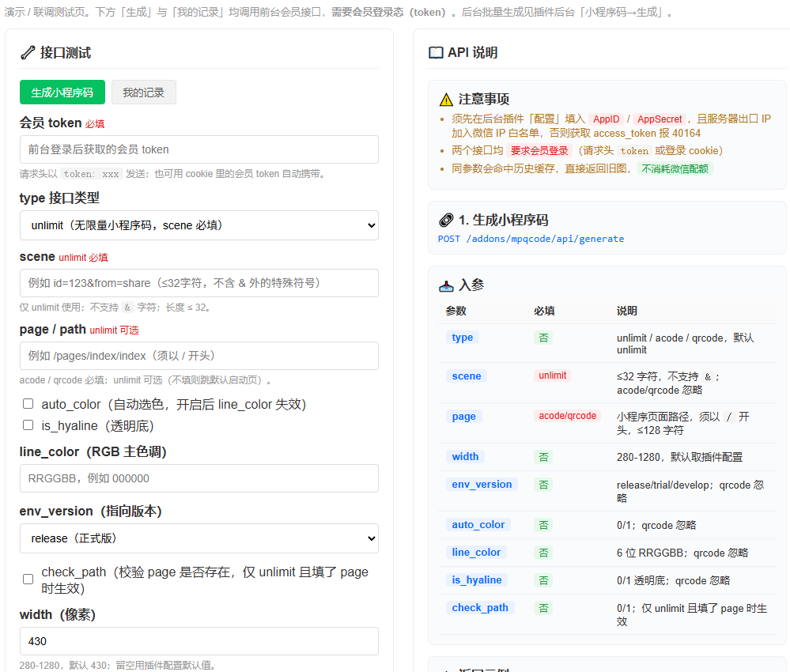The image size is (790, 672).
Task: Enable the is_hyaline transparent background checkbox
Action: 28,425
